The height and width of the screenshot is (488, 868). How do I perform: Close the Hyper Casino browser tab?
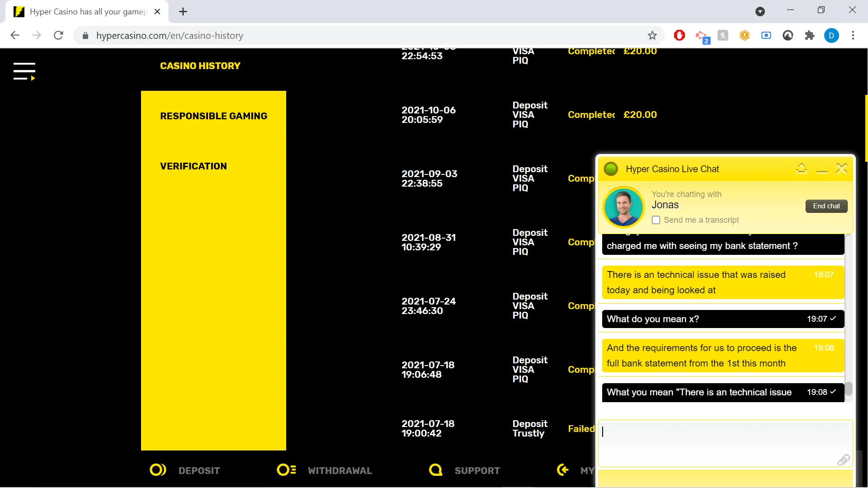157,12
